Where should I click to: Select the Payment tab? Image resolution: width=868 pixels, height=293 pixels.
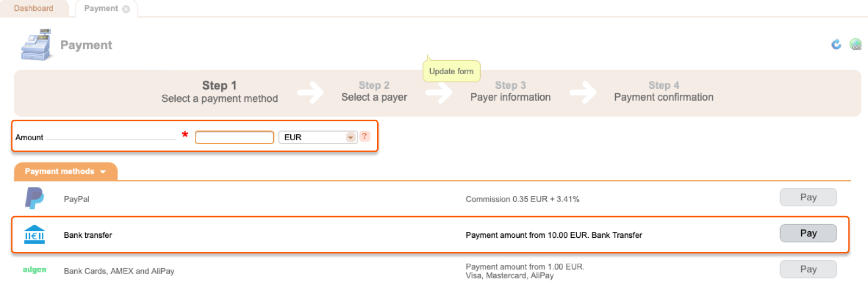101,8
